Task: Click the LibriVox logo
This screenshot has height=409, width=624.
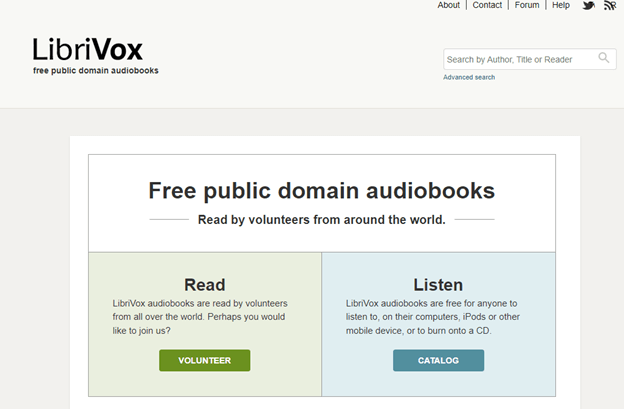Action: click(x=88, y=49)
